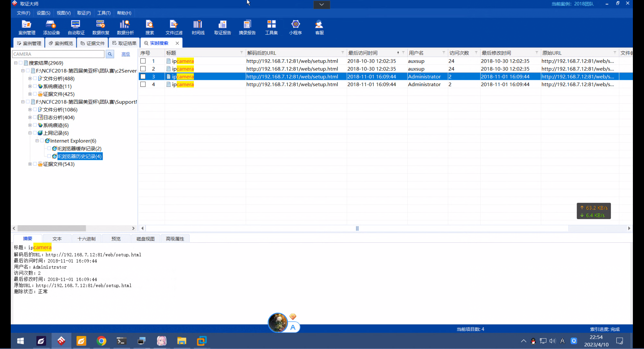644x349 pixels.
Task: Click the right arrow of results scrollbar
Action: point(629,228)
